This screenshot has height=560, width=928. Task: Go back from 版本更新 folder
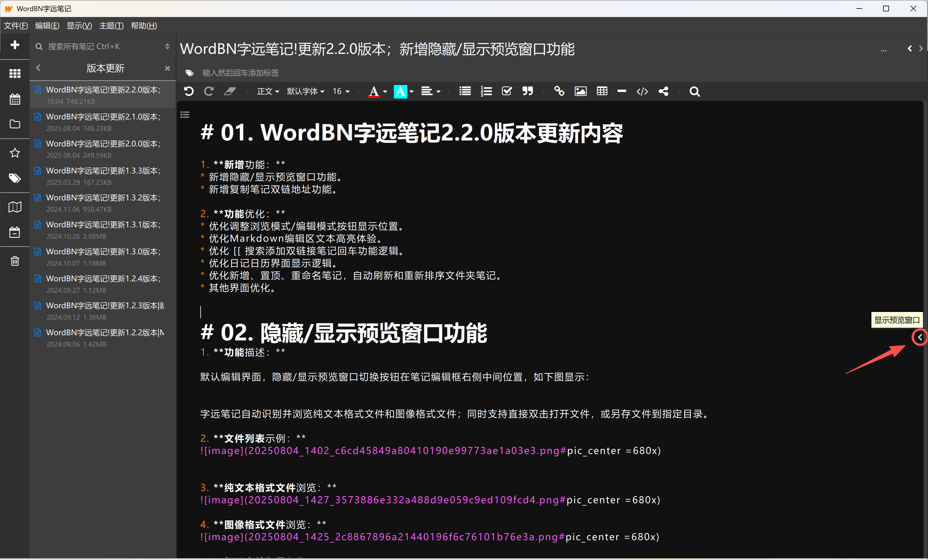click(38, 68)
